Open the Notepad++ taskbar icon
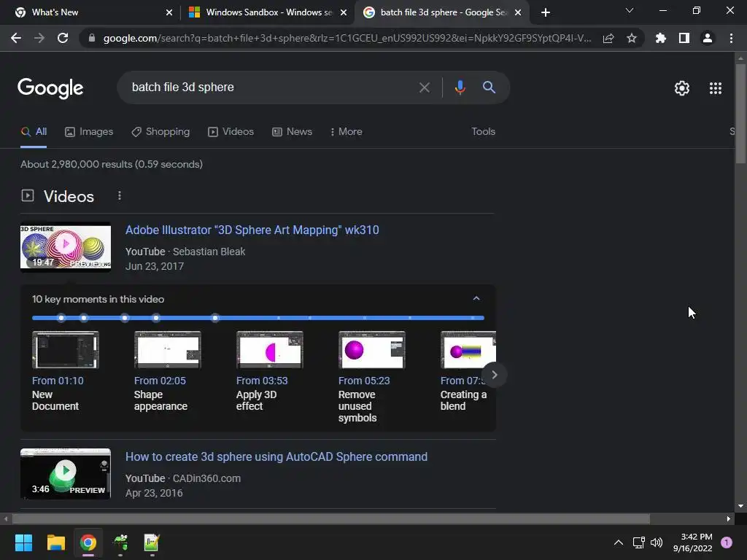This screenshot has width=747, height=560. [x=152, y=542]
